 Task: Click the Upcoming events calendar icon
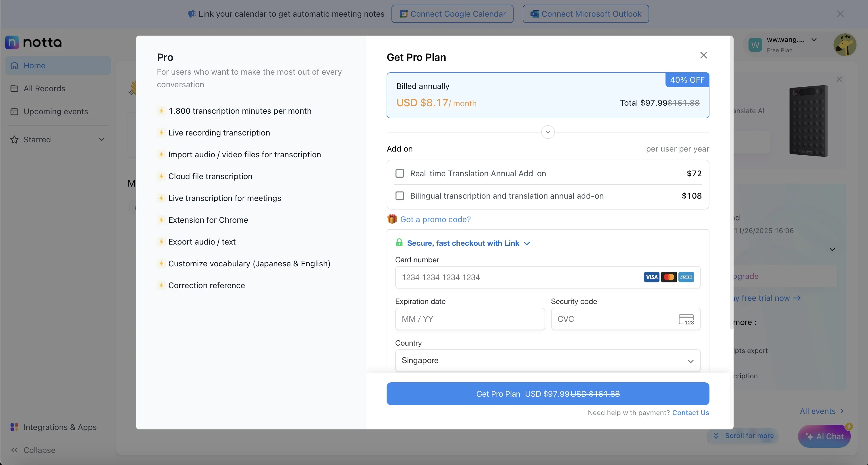pyautogui.click(x=14, y=111)
